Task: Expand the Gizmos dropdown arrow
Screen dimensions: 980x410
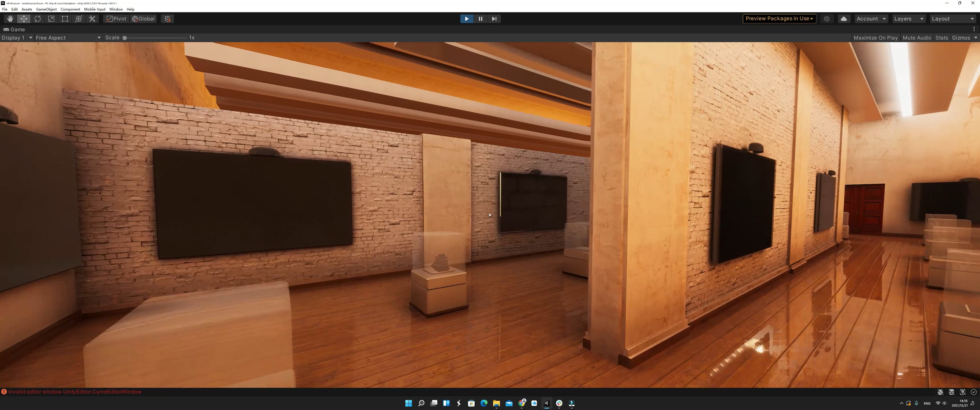Action: click(x=975, y=38)
